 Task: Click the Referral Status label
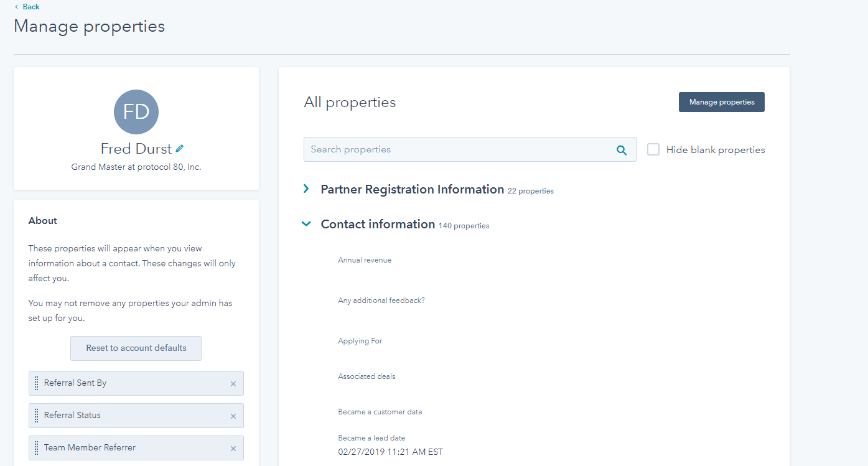72,416
